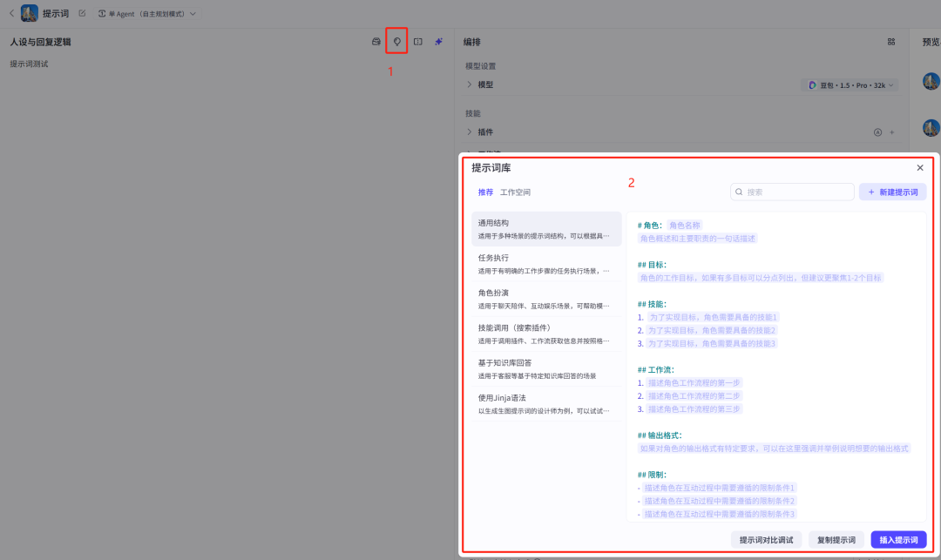Click 为了实现目标，角色需要具备的技能1 placeholder

pos(713,317)
